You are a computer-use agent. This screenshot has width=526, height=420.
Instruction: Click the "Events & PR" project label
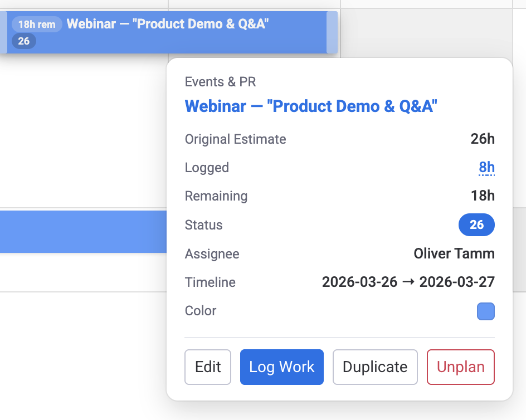point(220,81)
